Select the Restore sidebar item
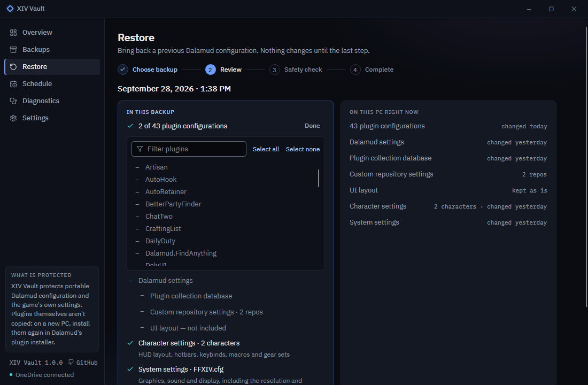 (52, 67)
